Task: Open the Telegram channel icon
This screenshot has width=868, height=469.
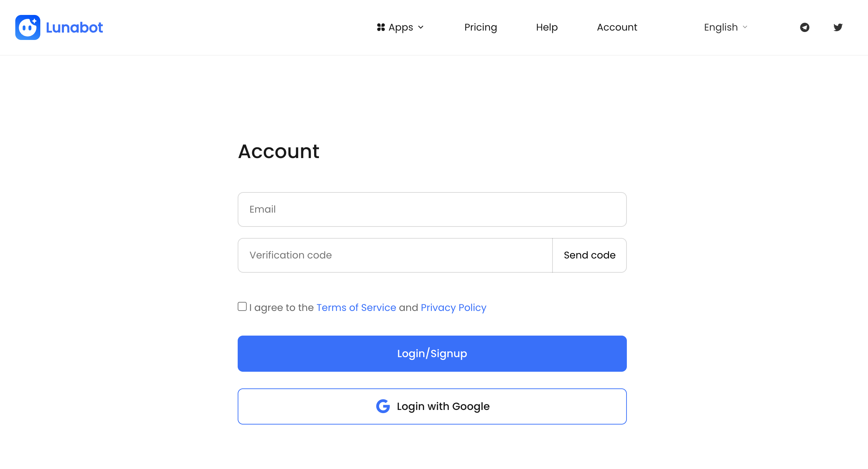Action: (805, 27)
